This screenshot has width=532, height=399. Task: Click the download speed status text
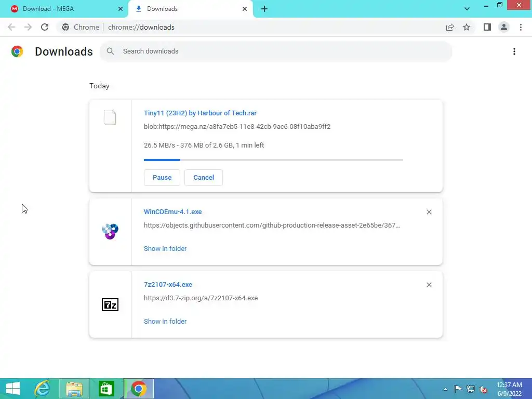pos(204,145)
